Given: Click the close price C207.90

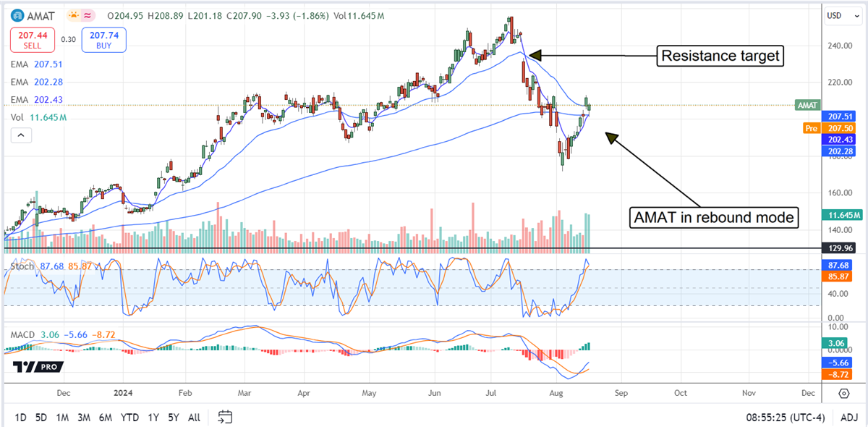Looking at the screenshot, I should pyautogui.click(x=244, y=15).
